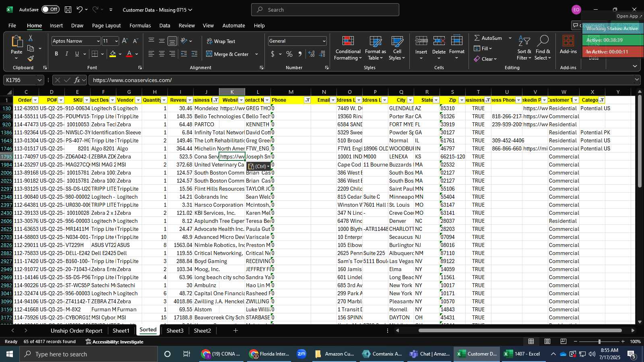Click the Paste Options Ctrl smart tag
The height and width of the screenshot is (362, 644).
coord(259,166)
